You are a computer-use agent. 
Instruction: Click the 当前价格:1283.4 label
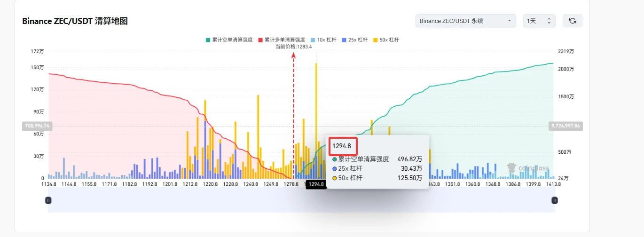(x=294, y=47)
